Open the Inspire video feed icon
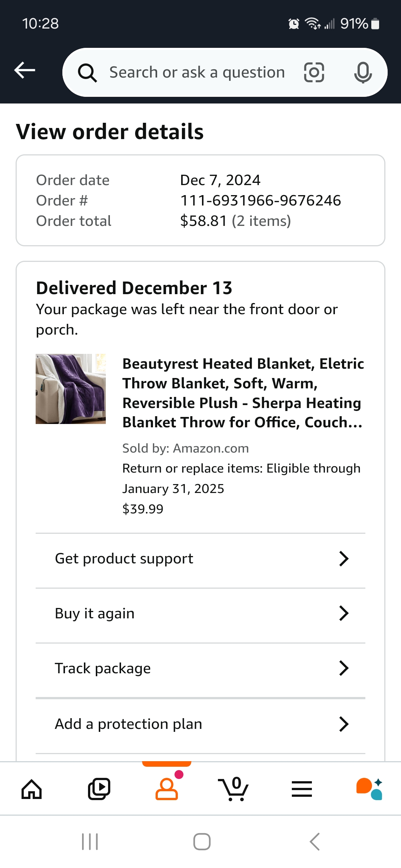Screen dimensions: 401x868 coord(99,789)
